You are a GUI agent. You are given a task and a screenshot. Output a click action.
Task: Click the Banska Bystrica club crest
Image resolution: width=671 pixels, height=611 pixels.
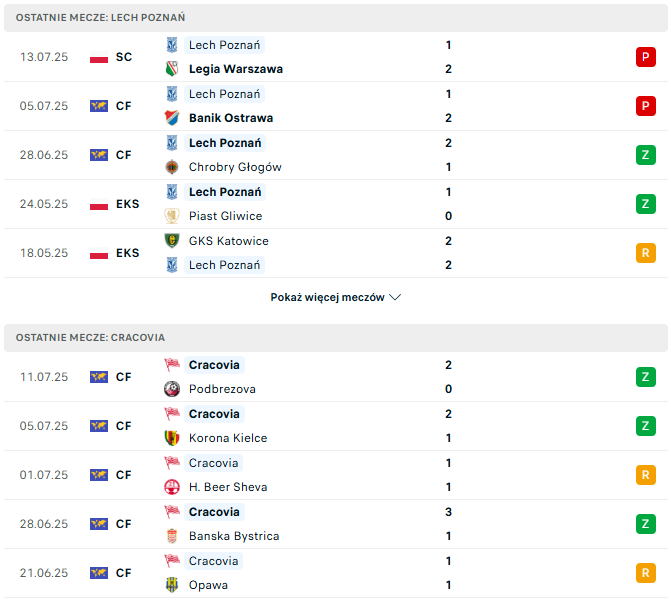(x=172, y=536)
